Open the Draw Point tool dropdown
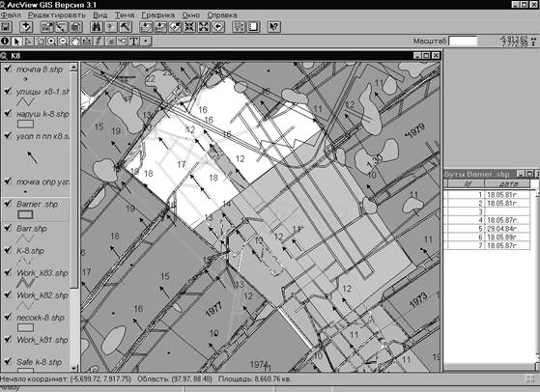Screen dimensions: 540x392 [x=146, y=42]
